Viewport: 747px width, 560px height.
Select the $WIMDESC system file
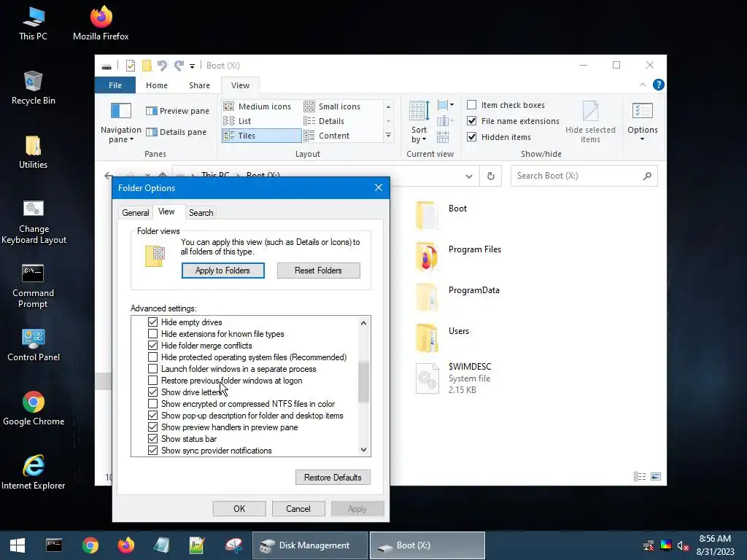pyautogui.click(x=454, y=378)
